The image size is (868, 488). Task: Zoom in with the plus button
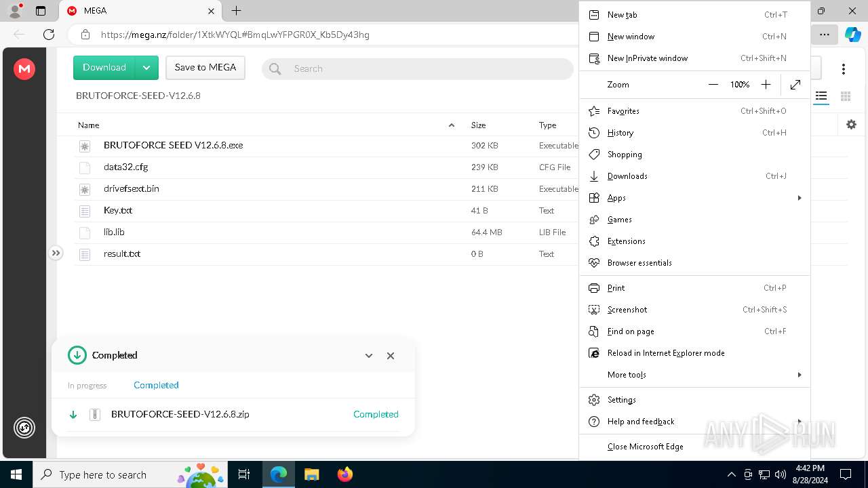(766, 85)
